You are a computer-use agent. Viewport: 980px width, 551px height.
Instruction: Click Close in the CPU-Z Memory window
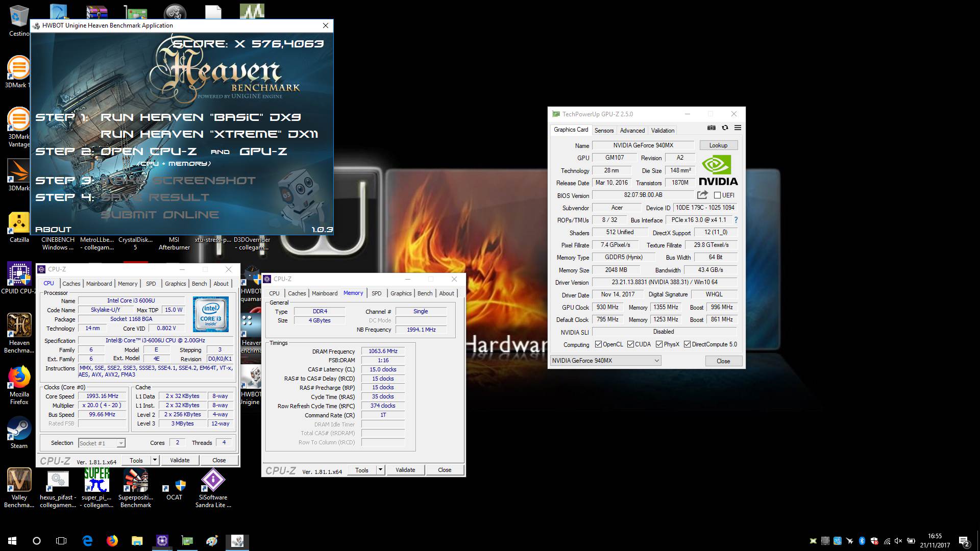[x=445, y=470]
